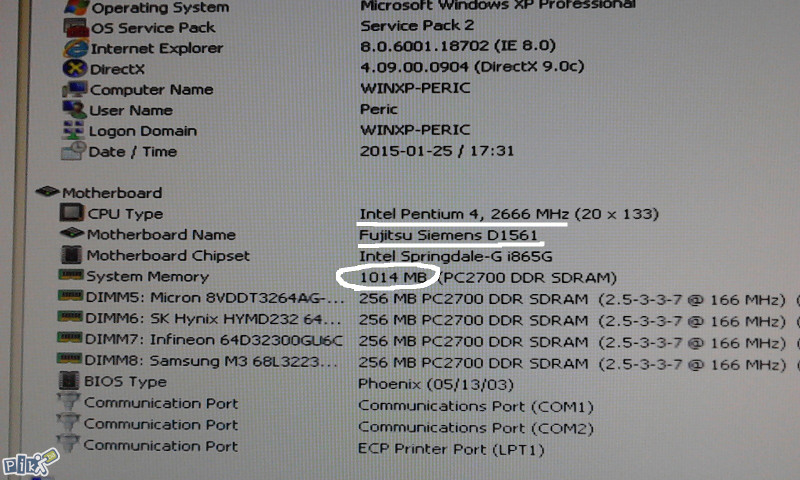Image resolution: width=800 pixels, height=480 pixels.
Task: Click the CPU Type chip icon
Action: pyautogui.click(x=71, y=213)
